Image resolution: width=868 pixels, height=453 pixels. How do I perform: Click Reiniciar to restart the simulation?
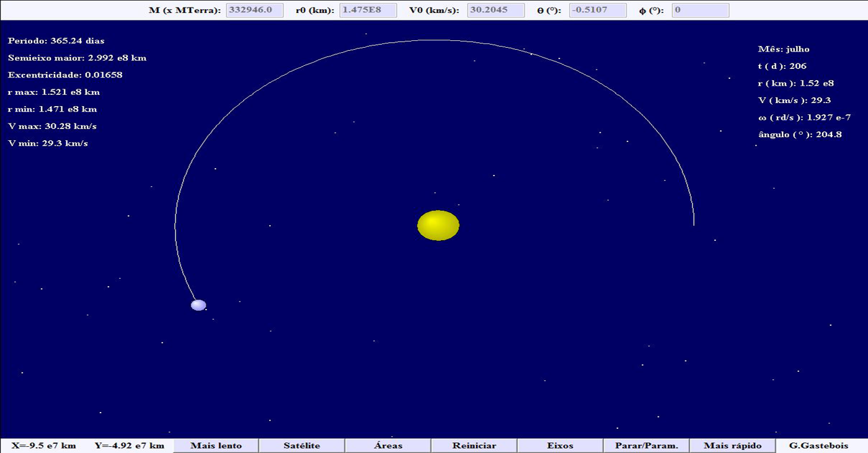coord(474,446)
